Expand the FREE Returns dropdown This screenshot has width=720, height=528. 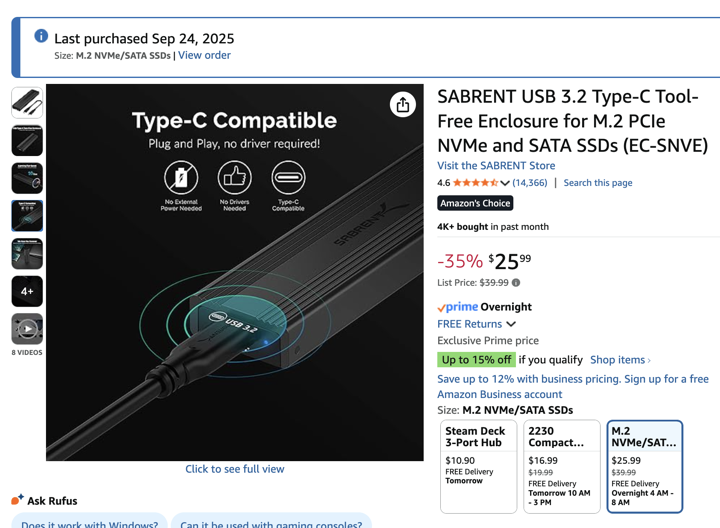tap(511, 324)
